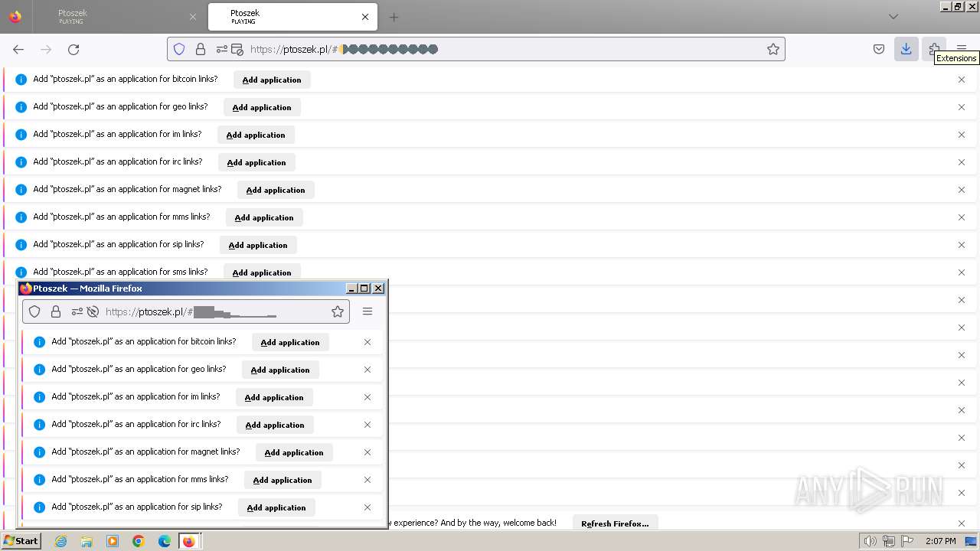
Task: Click blocked autoplay icon in popup address bar
Action: (x=93, y=311)
